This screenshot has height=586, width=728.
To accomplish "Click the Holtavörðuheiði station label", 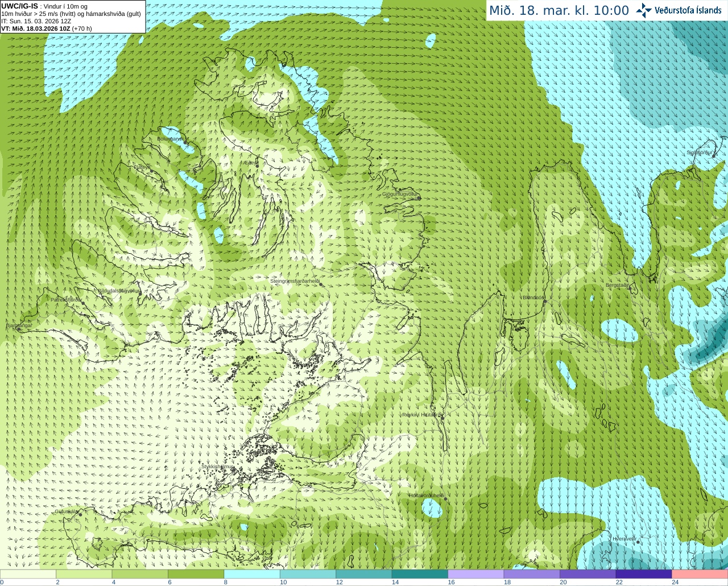I will [x=427, y=496].
